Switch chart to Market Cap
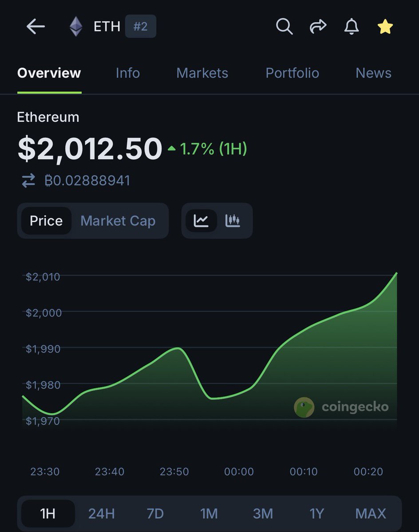The image size is (419, 532). pos(118,221)
